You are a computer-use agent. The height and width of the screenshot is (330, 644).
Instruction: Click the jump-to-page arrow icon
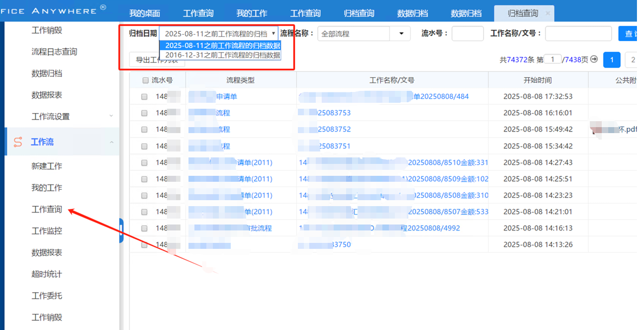[594, 60]
